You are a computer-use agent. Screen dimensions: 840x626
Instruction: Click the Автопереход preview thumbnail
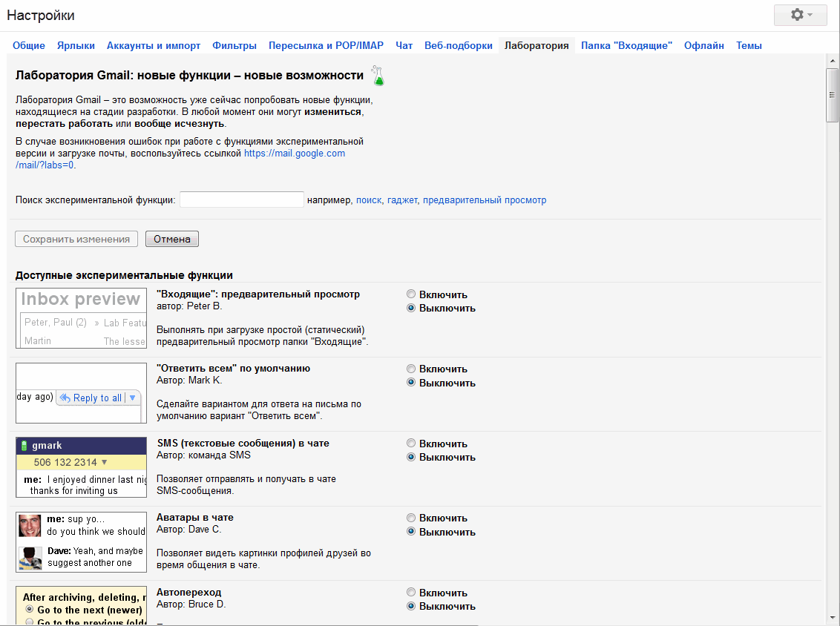[82, 606]
